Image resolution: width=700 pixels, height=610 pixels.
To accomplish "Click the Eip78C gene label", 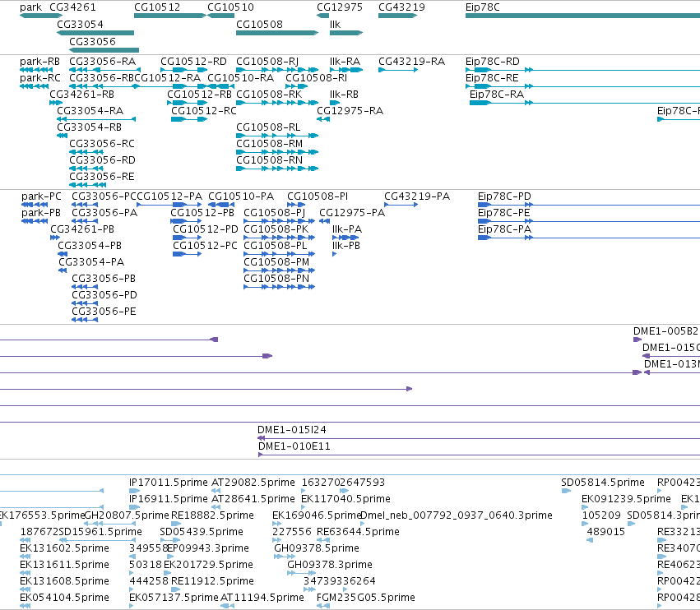I will pos(483,7).
